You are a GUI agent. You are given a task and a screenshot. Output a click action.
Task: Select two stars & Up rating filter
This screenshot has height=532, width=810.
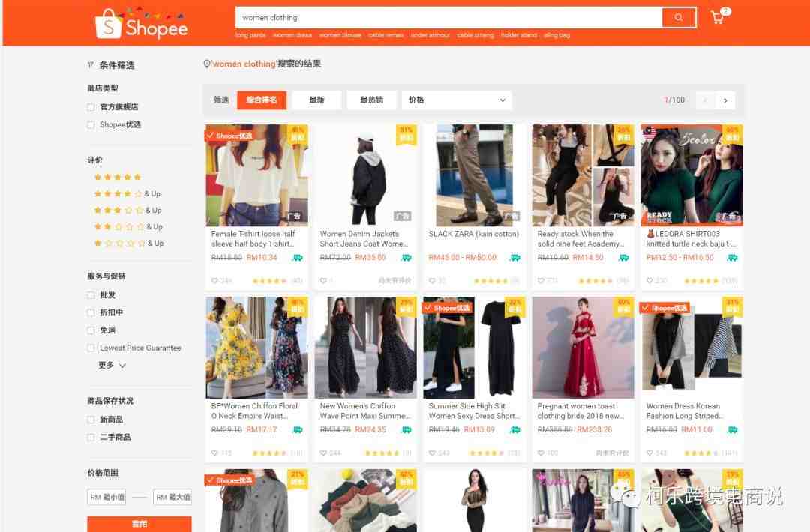pos(128,226)
